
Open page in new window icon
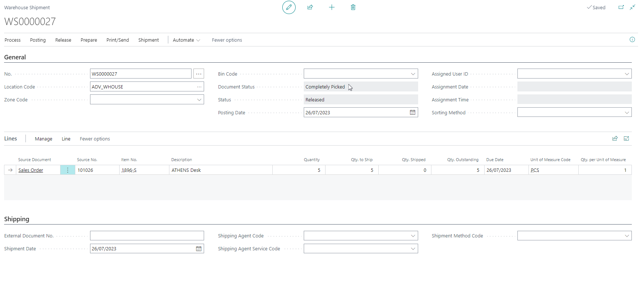coord(621,7)
